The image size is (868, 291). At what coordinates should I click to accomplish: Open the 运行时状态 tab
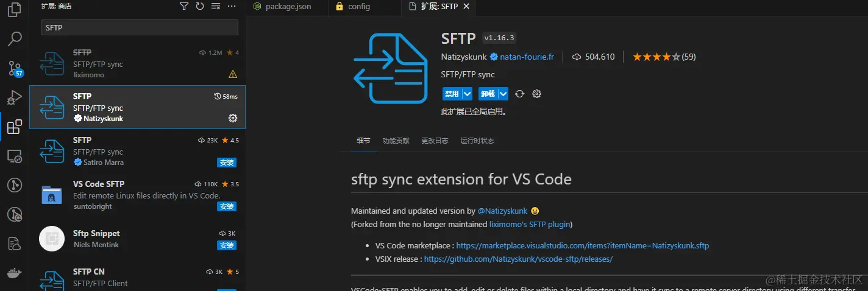tap(477, 141)
